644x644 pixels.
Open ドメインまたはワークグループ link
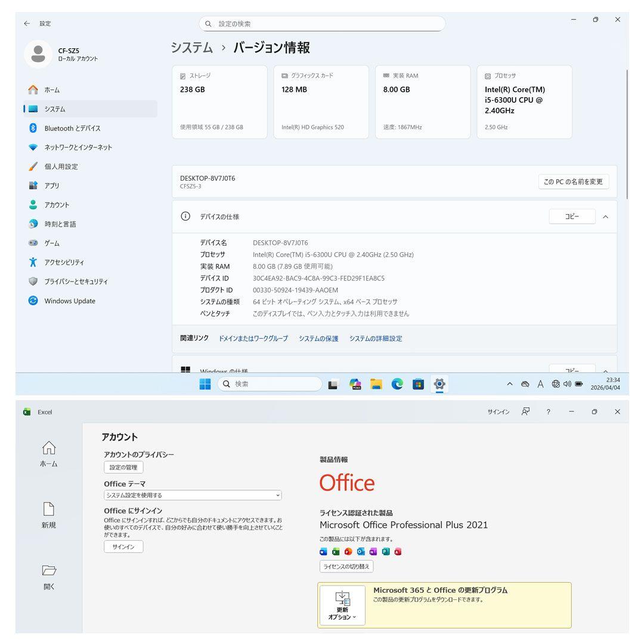(253, 339)
